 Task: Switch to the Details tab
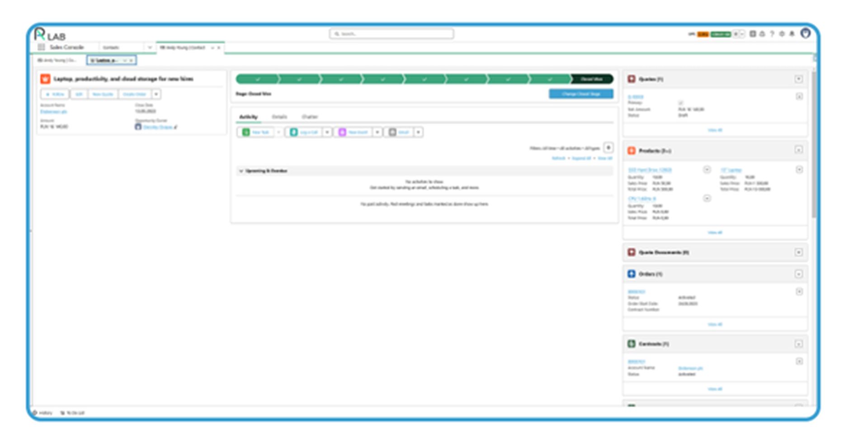point(280,117)
